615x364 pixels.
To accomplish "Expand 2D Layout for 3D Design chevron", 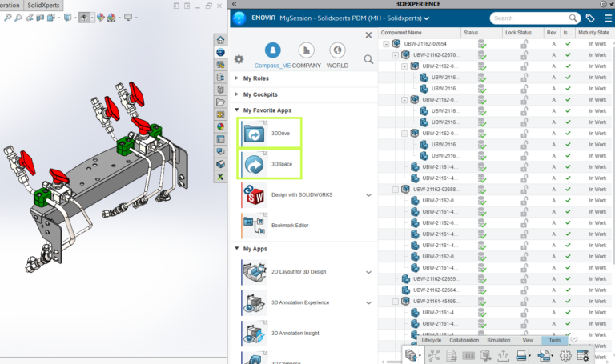I will point(368,272).
